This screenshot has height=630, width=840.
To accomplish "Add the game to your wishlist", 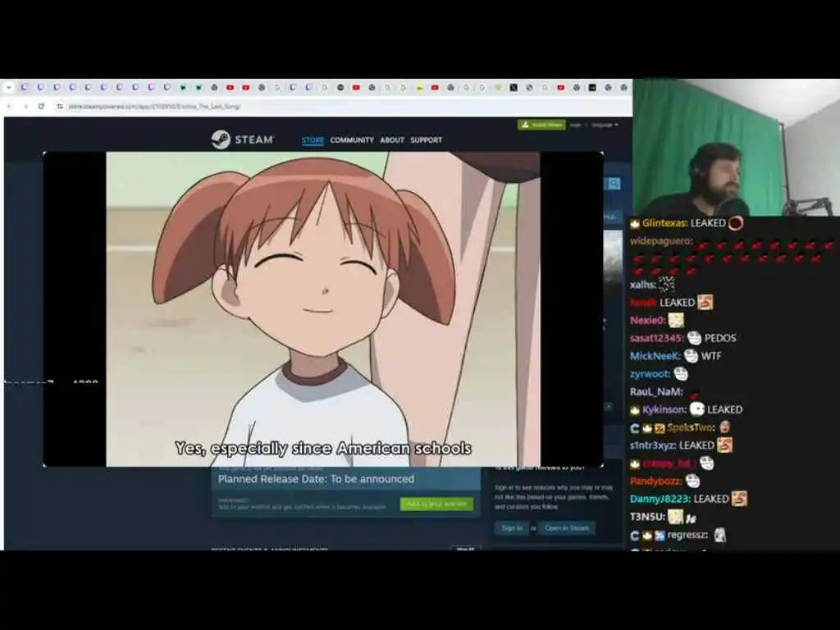I will pyautogui.click(x=436, y=504).
